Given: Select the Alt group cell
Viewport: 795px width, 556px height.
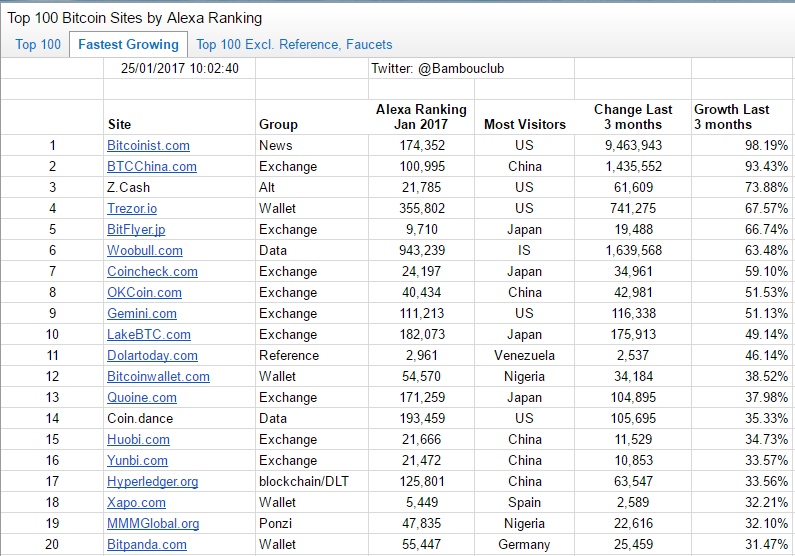Looking at the screenshot, I should tap(312, 188).
